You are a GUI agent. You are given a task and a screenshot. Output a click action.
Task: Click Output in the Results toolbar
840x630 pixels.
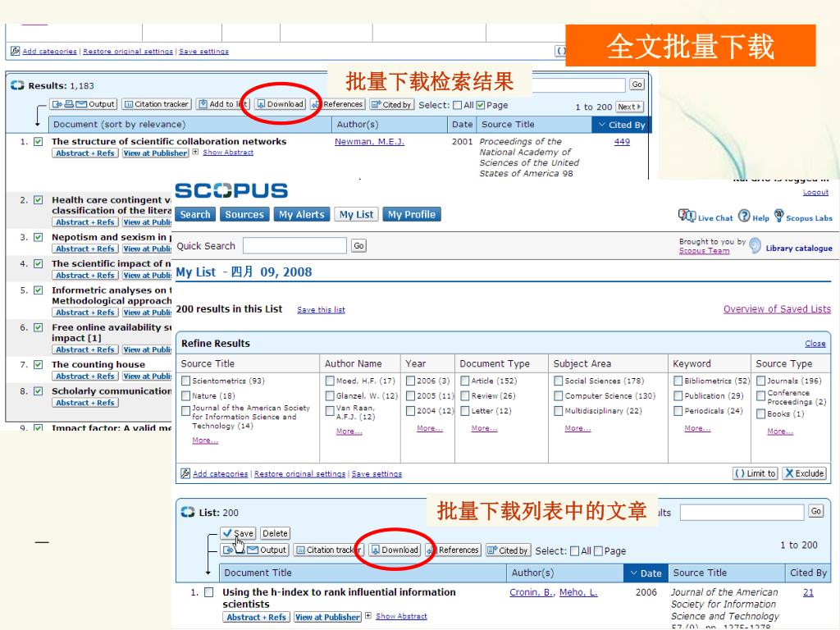(83, 104)
